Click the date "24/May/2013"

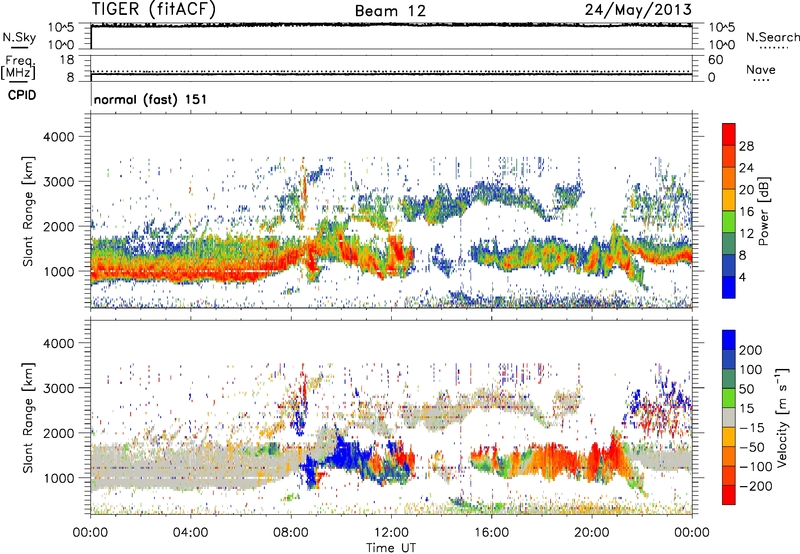point(638,9)
